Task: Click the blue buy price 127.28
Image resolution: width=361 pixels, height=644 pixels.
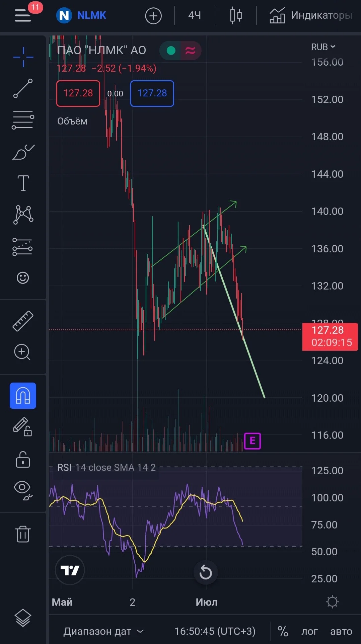Action: (x=152, y=93)
